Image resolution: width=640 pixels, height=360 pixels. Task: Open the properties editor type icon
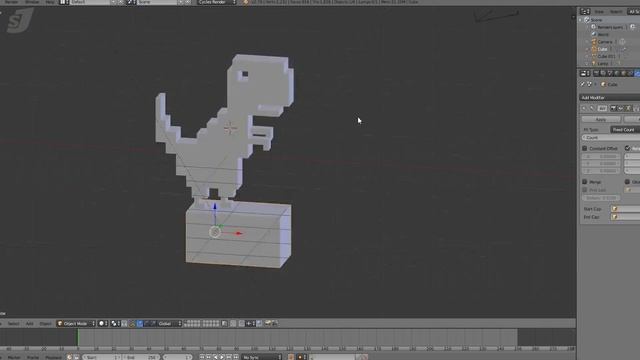[x=585, y=73]
